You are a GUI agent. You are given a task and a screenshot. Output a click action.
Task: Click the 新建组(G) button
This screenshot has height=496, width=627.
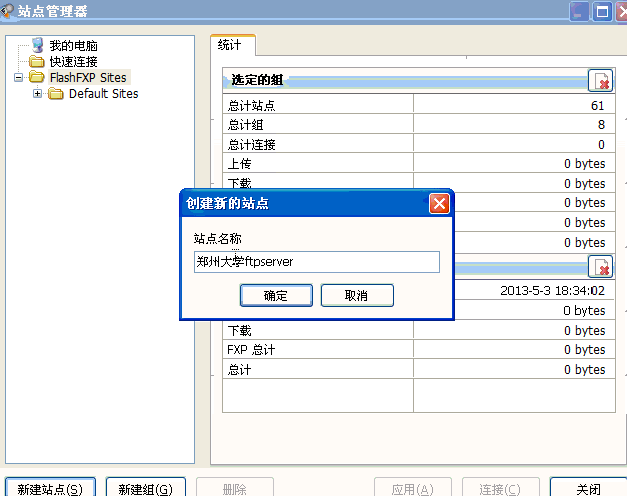tap(146, 487)
